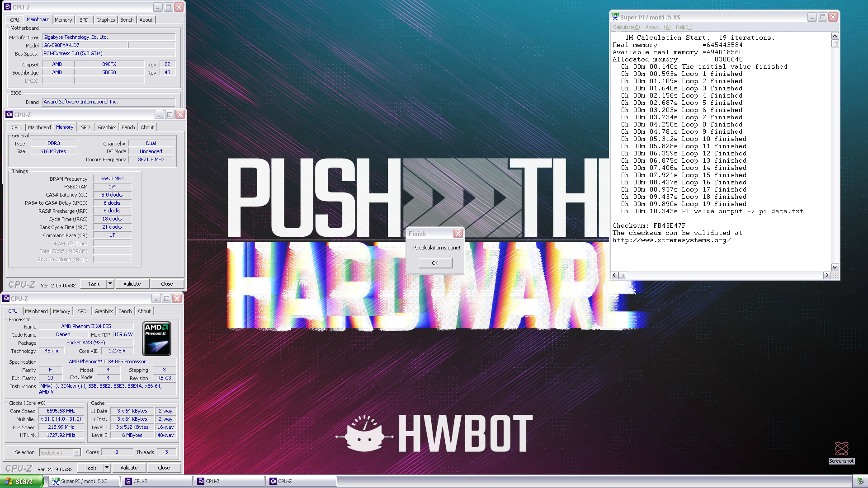Select CPU tab in Memory CPU-Z window
Viewport: 868px width, 488px height.
click(x=16, y=127)
